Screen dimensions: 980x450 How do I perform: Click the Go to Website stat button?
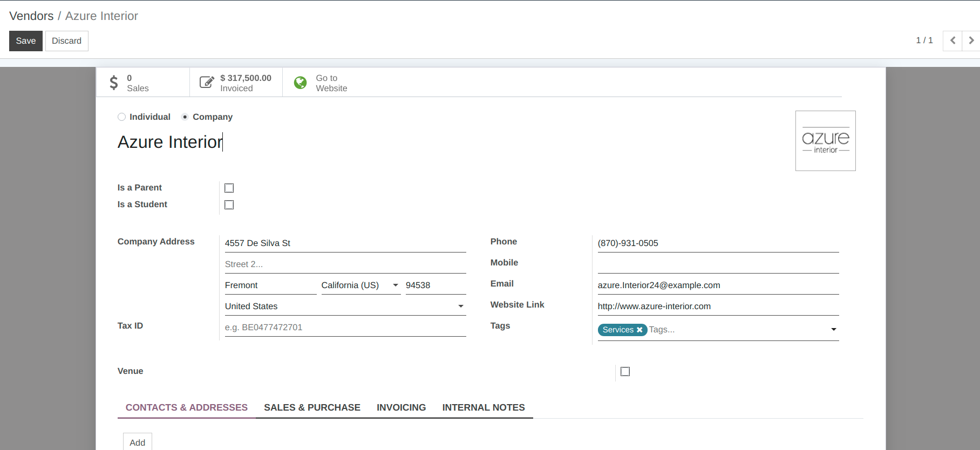(x=329, y=83)
